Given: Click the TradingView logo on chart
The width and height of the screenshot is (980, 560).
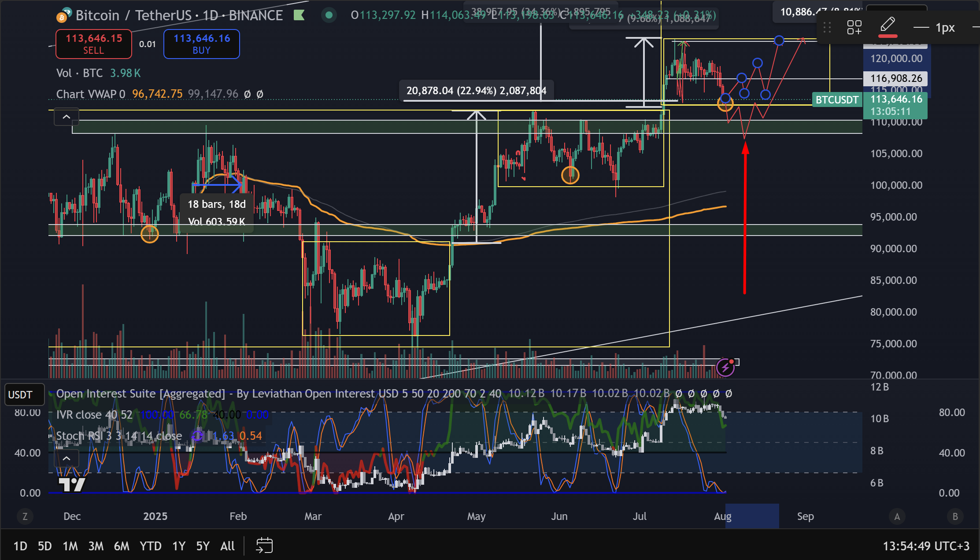Looking at the screenshot, I should pyautogui.click(x=72, y=484).
